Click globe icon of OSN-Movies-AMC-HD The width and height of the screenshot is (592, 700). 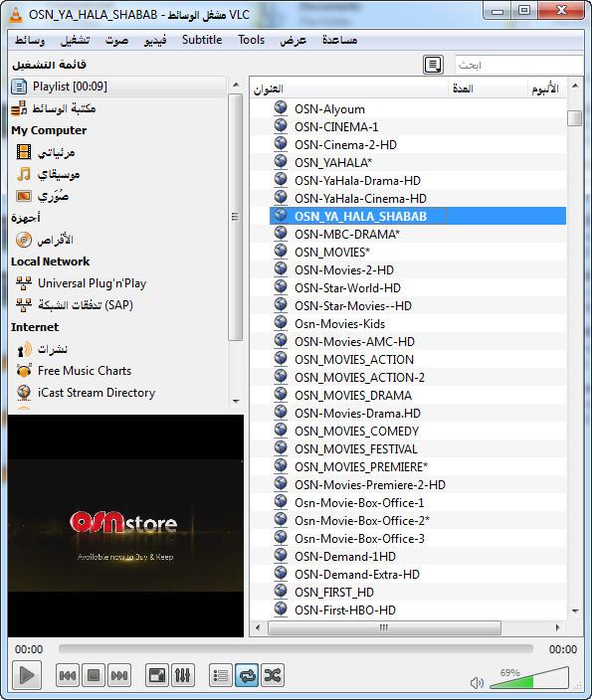281,340
